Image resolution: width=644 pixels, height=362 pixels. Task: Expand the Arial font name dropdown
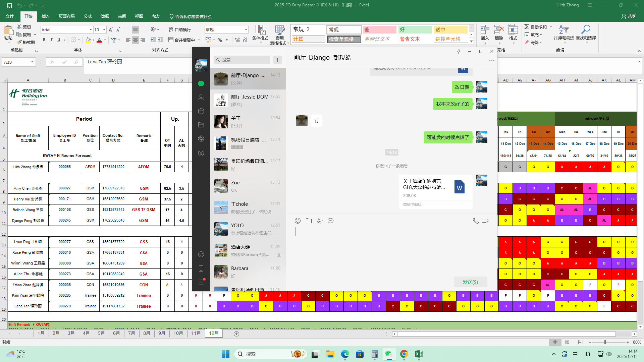[x=91, y=30]
